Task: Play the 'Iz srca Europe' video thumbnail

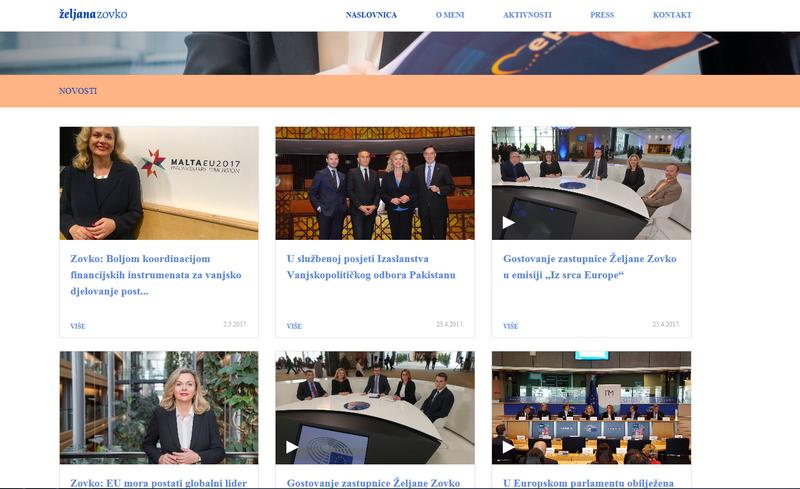Action: (x=509, y=222)
